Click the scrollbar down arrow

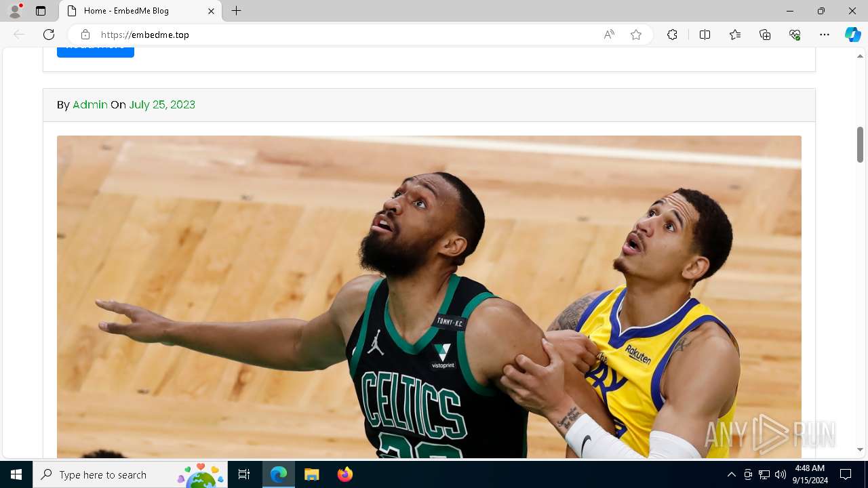point(860,449)
